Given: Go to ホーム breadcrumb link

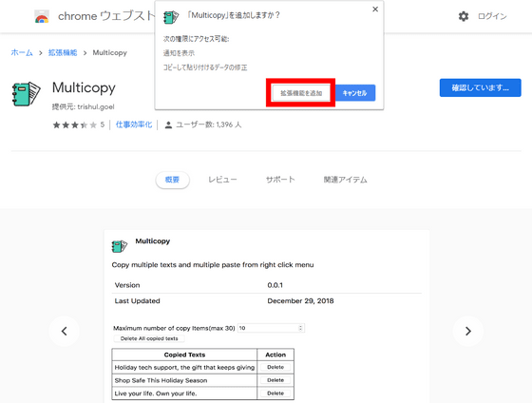Looking at the screenshot, I should coord(22,52).
